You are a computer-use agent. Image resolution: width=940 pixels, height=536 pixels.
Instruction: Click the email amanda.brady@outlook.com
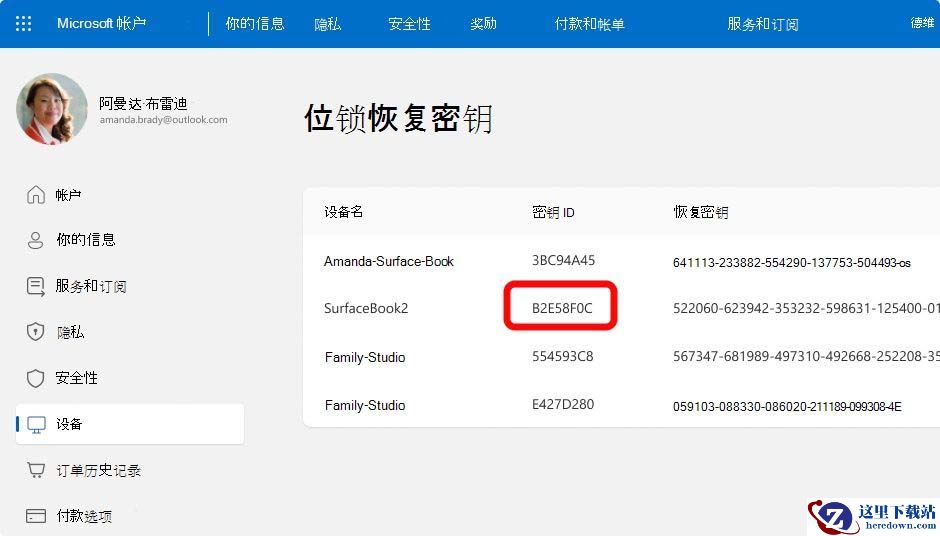(164, 120)
